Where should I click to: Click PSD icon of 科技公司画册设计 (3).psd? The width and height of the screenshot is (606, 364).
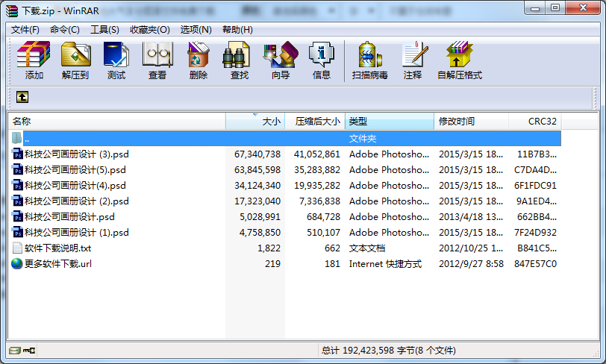[17, 154]
